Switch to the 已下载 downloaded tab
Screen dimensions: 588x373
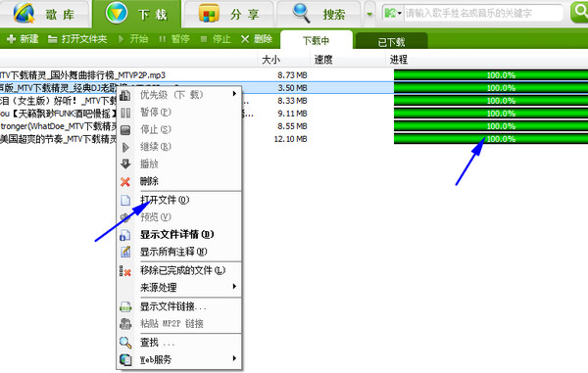click(391, 41)
